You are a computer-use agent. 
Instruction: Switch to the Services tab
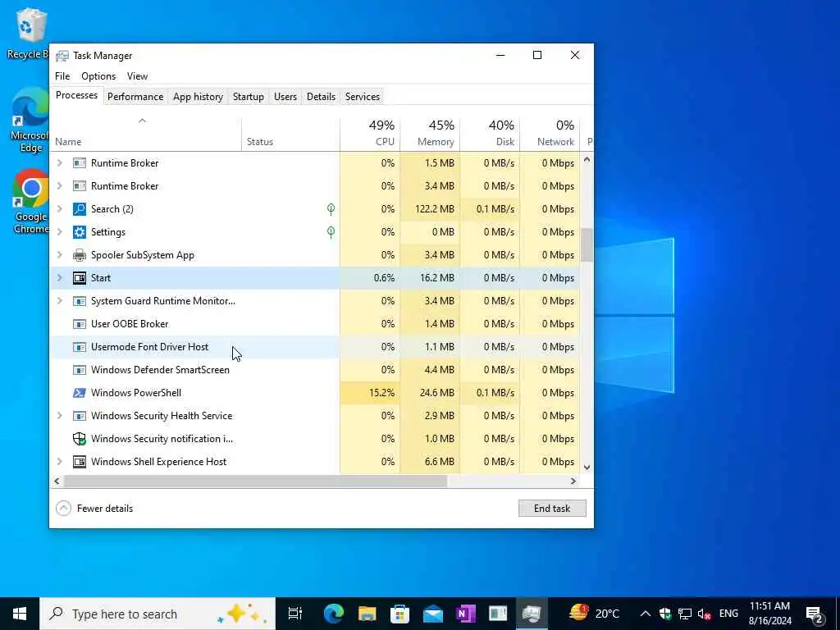coord(363,97)
